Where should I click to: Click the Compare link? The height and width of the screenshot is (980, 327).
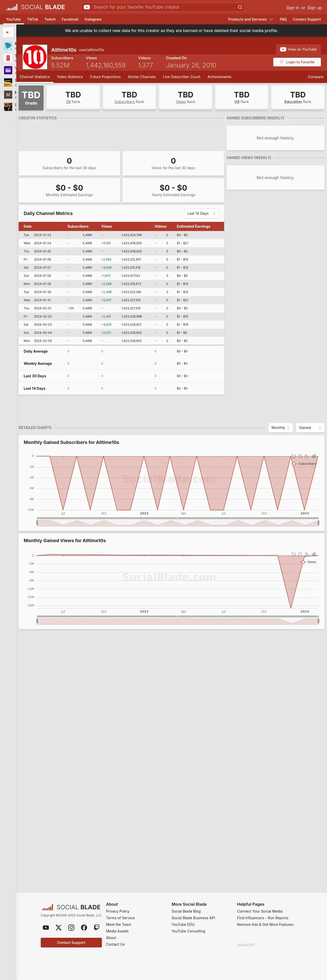(316, 77)
